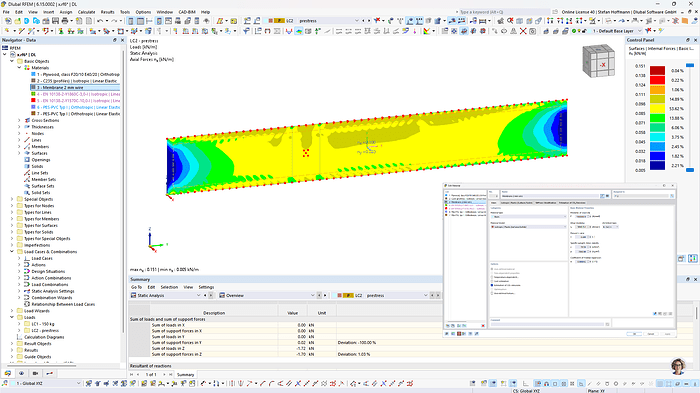Click the Navigator Data tab icon
Image resolution: width=700 pixels, height=393 pixels.
[8, 373]
